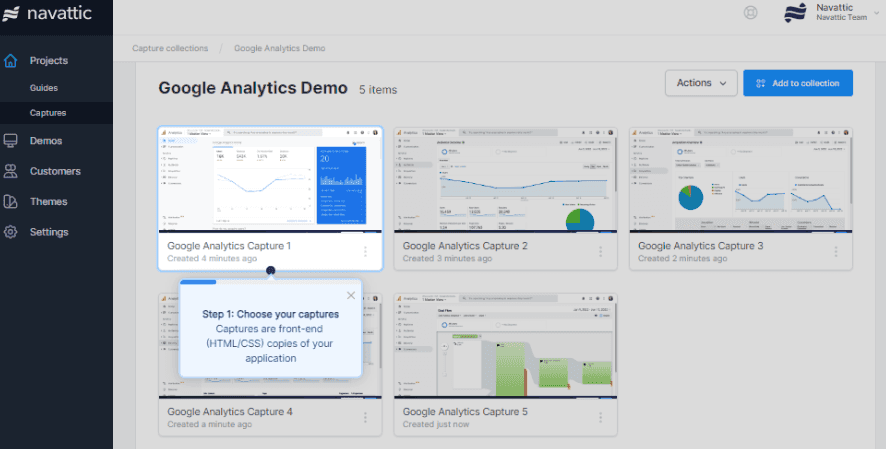Image resolution: width=886 pixels, height=449 pixels.
Task: Click the navattic logo in sidebar
Action: 46,14
